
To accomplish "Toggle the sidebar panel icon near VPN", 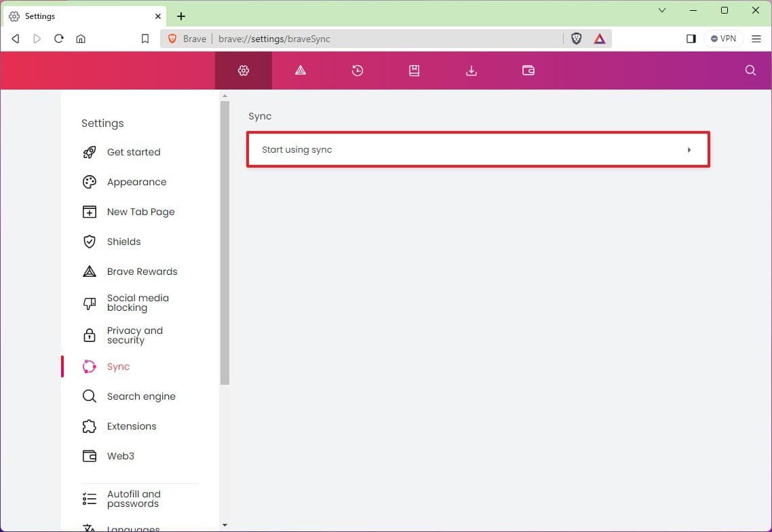I will [x=691, y=39].
